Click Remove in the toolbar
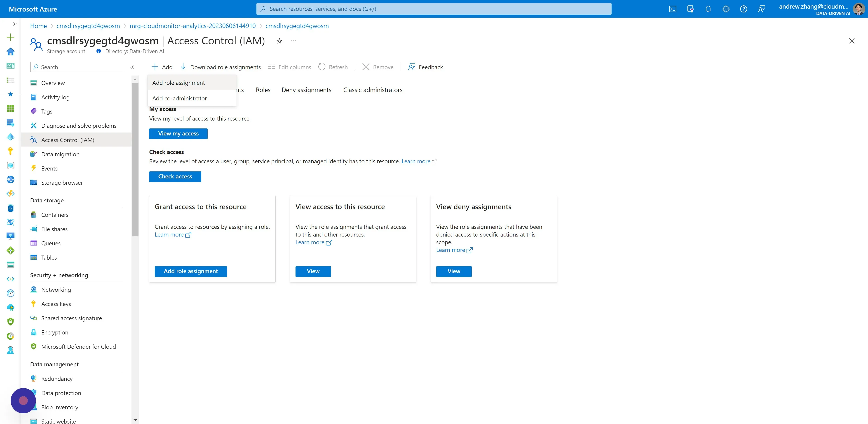868x424 pixels. click(378, 67)
